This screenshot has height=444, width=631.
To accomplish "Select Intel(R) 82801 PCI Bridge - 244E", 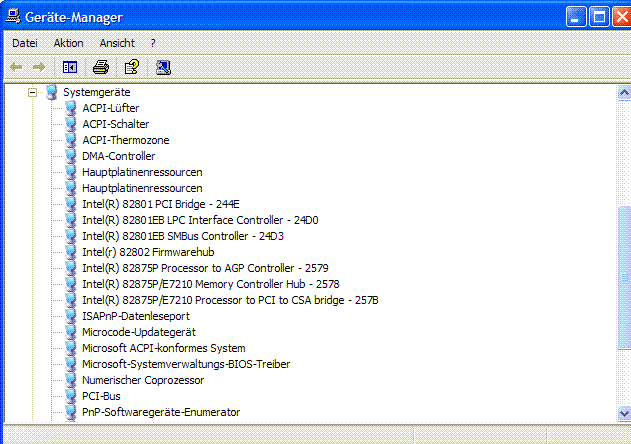I will 161,204.
